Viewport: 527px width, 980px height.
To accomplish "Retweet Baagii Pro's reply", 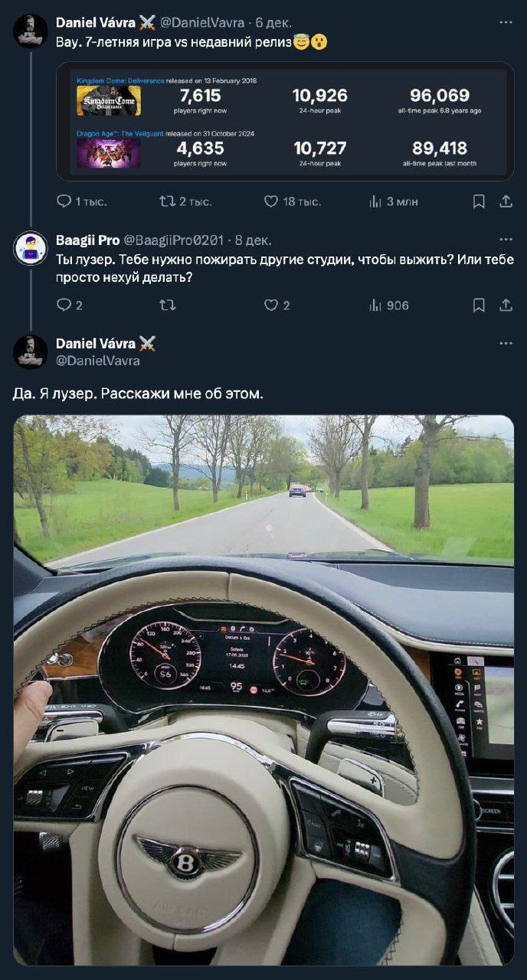I will coord(166,305).
